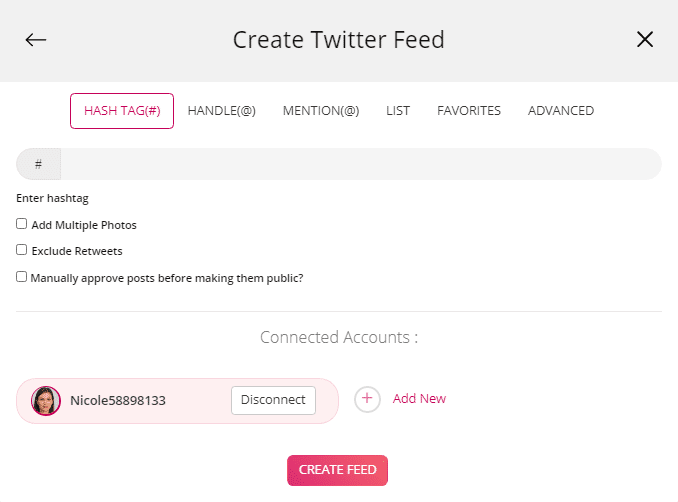678x502 pixels.
Task: Close the Create Twitter Feed dialog
Action: 645,40
